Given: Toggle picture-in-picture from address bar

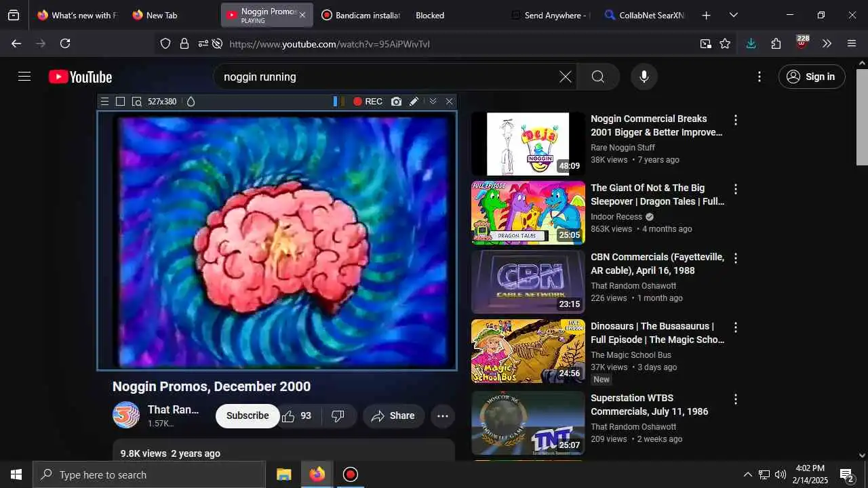Looking at the screenshot, I should pos(706,43).
